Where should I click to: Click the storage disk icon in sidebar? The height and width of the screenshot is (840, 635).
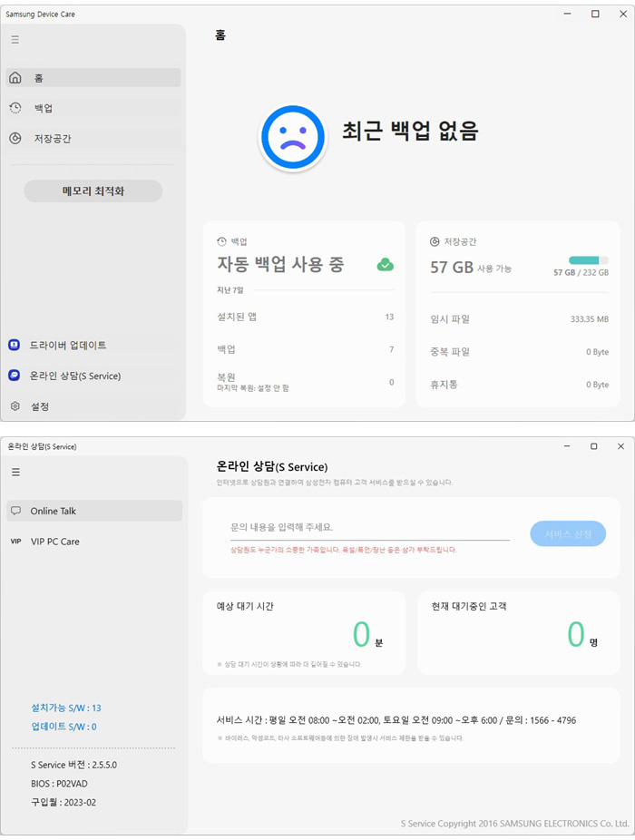tap(15, 139)
